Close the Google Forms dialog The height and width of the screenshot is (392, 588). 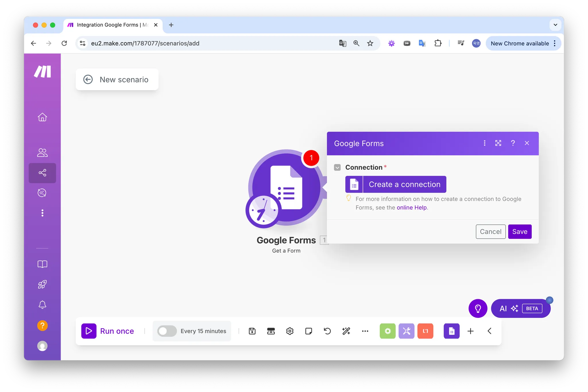click(x=527, y=143)
